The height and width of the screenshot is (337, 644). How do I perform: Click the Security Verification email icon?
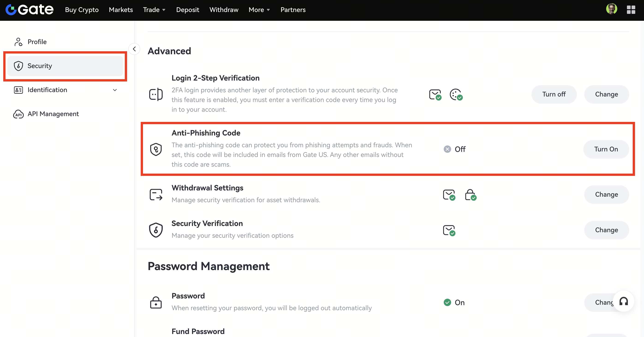[x=449, y=230]
